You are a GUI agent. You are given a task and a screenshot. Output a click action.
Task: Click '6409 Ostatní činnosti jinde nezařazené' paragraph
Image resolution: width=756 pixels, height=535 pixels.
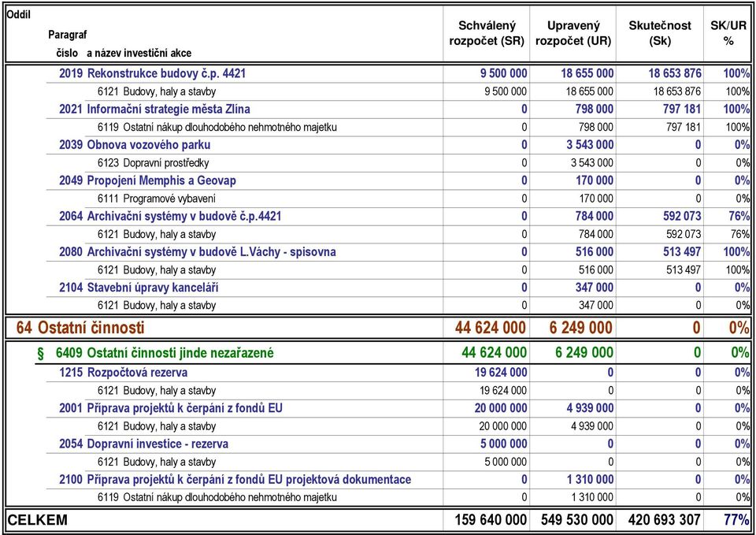pos(165,353)
